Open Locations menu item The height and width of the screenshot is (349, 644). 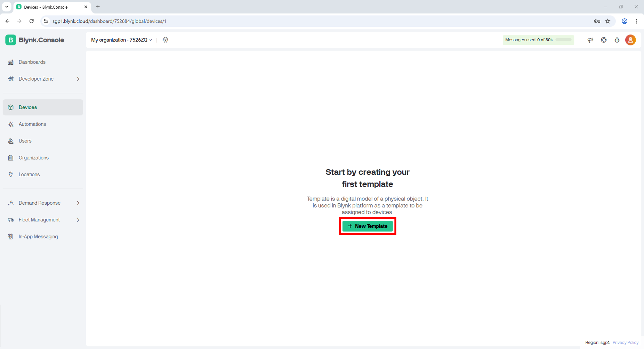pos(43,174)
